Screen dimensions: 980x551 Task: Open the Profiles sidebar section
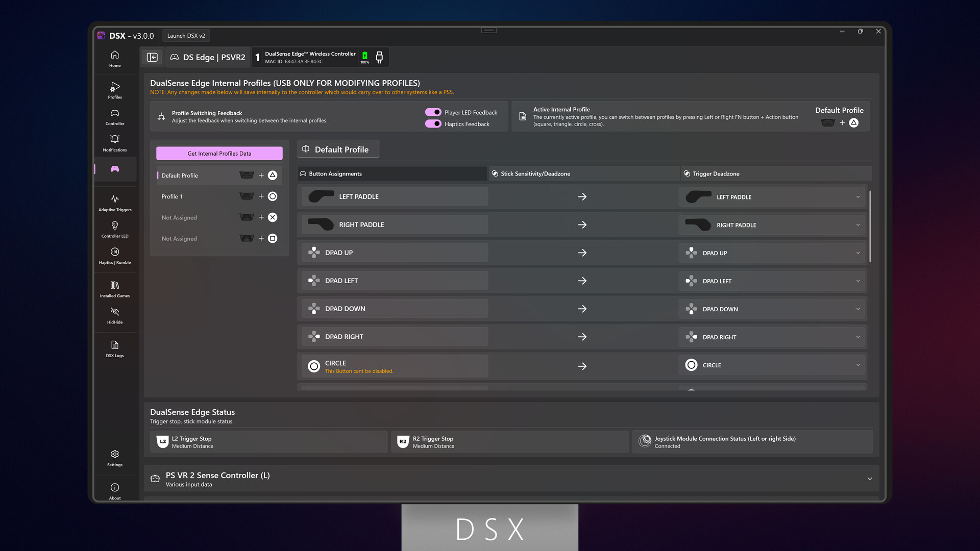coord(114,90)
